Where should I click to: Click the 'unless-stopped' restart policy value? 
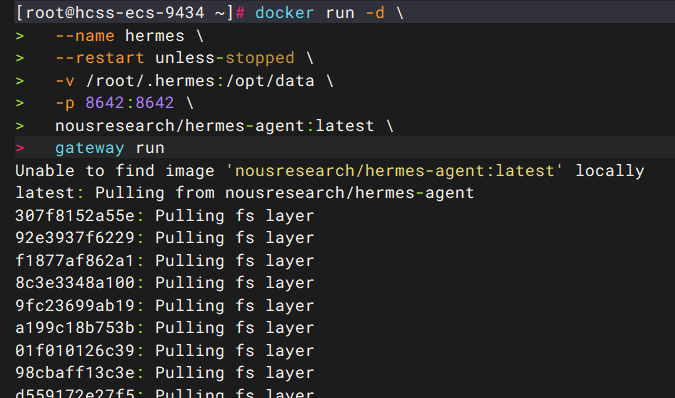pyautogui.click(x=225, y=58)
